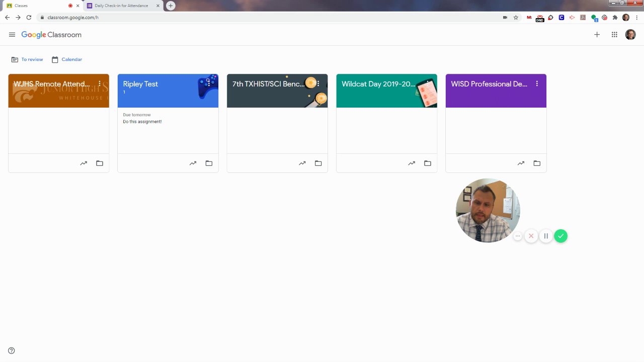Click the plus icon to create or join class
The height and width of the screenshot is (362, 644).
coord(597,35)
